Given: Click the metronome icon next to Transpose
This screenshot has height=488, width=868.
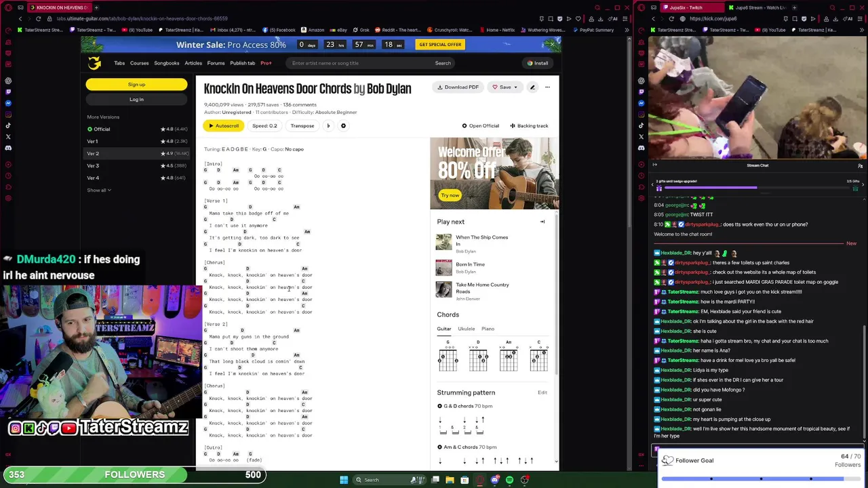Looking at the screenshot, I should coord(328,125).
